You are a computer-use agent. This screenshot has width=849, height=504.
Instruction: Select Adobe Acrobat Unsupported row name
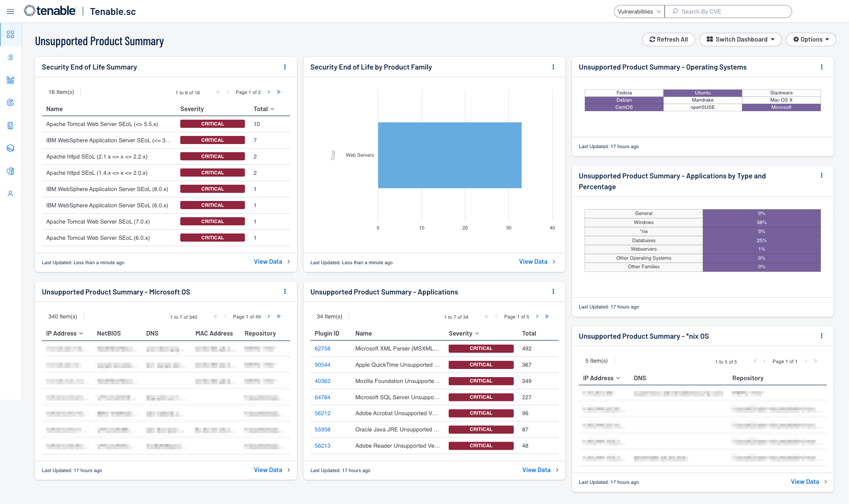coord(396,413)
